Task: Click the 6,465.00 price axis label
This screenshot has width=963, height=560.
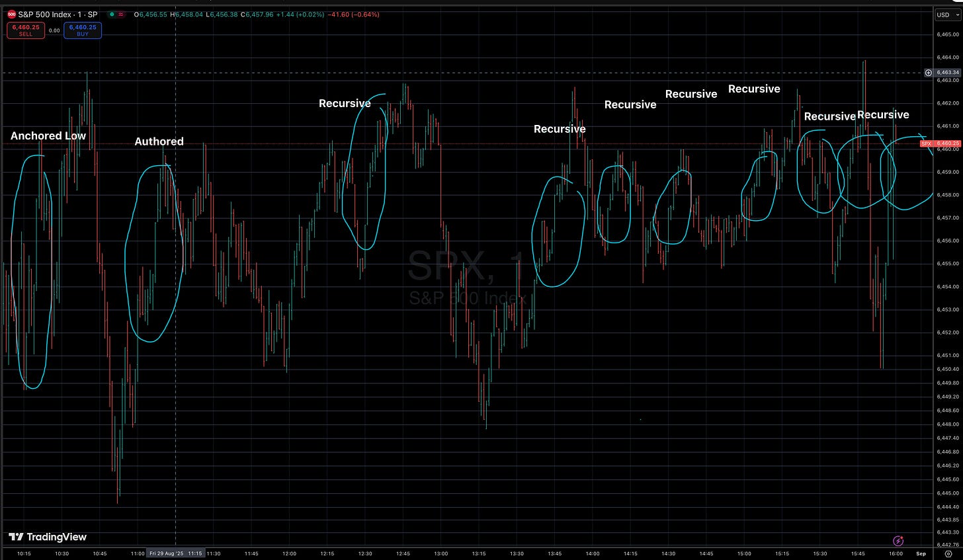Action: pos(947,34)
